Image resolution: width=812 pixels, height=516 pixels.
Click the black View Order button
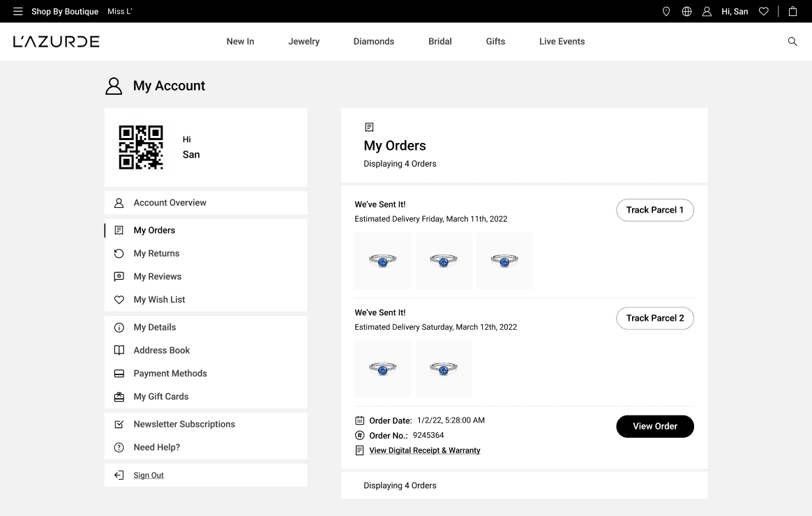click(654, 426)
